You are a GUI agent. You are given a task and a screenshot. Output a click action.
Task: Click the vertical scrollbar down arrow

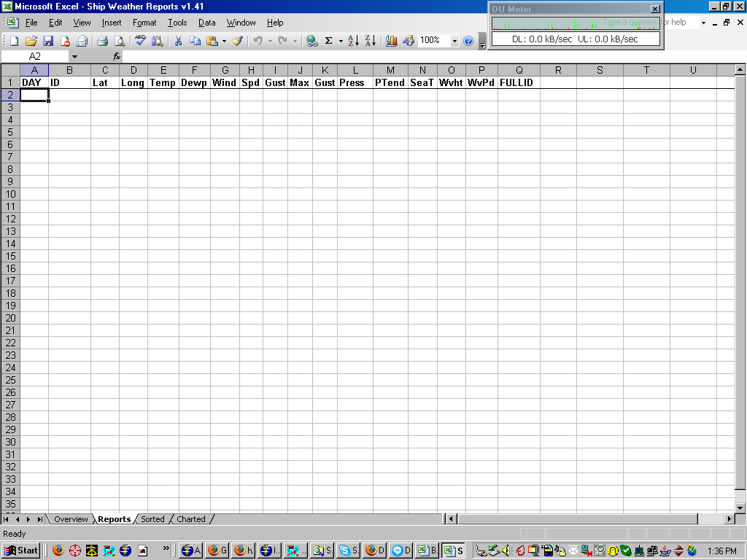(740, 507)
